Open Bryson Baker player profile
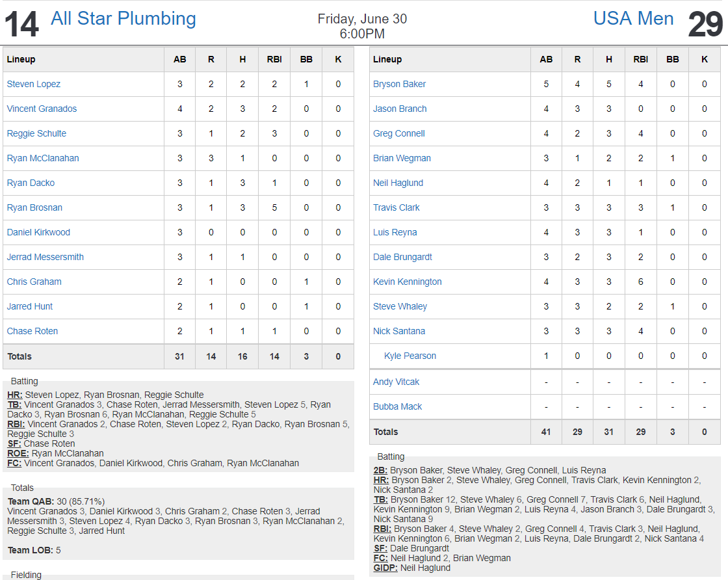 coord(399,84)
